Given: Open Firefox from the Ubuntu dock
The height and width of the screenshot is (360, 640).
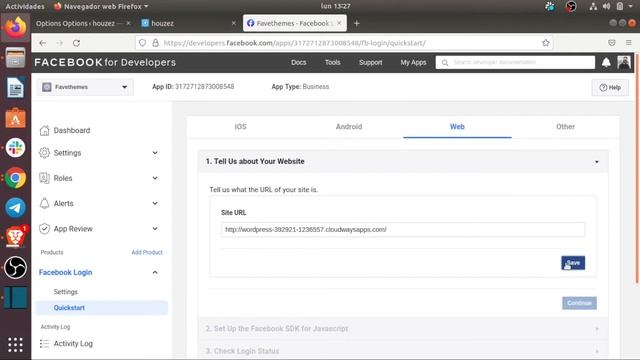Looking at the screenshot, I should [x=16, y=27].
